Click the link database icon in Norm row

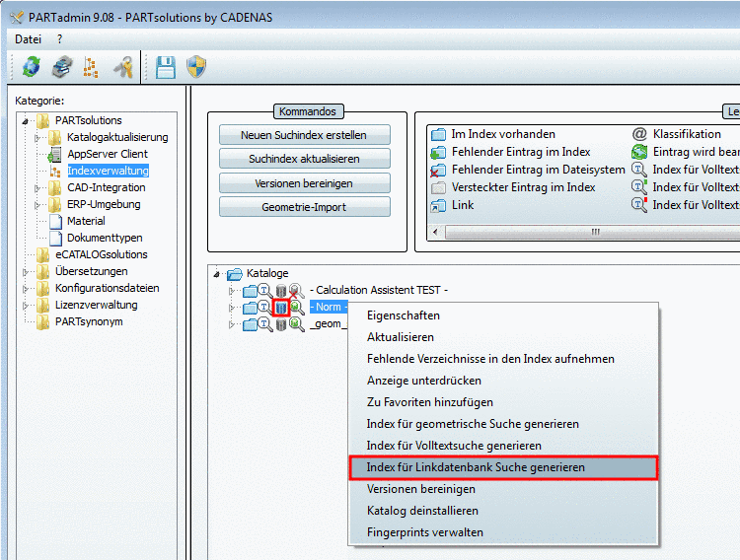point(281,308)
